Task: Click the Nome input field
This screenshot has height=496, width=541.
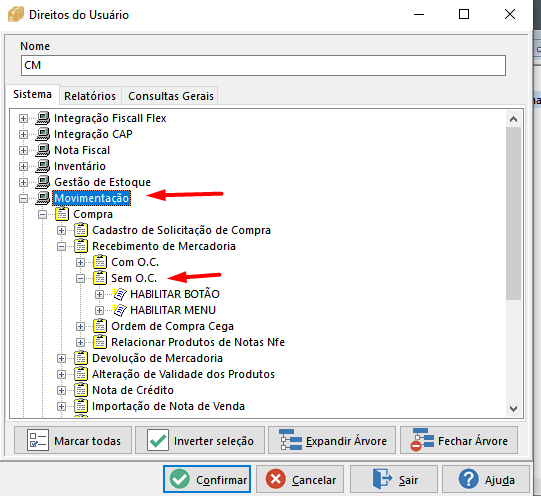Action: point(263,65)
